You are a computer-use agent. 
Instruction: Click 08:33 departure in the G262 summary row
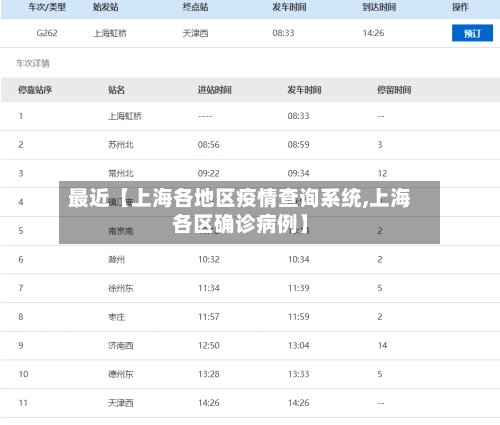[x=283, y=33]
